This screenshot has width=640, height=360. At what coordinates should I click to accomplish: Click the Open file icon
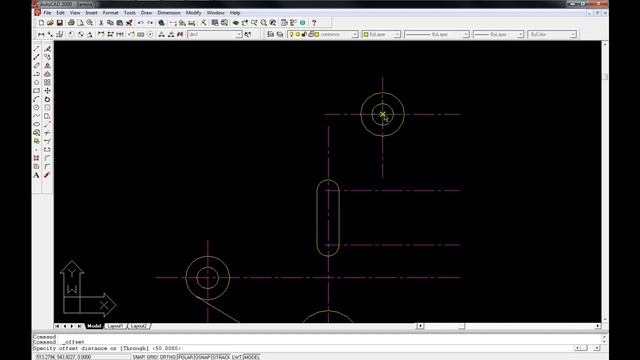tap(50, 23)
